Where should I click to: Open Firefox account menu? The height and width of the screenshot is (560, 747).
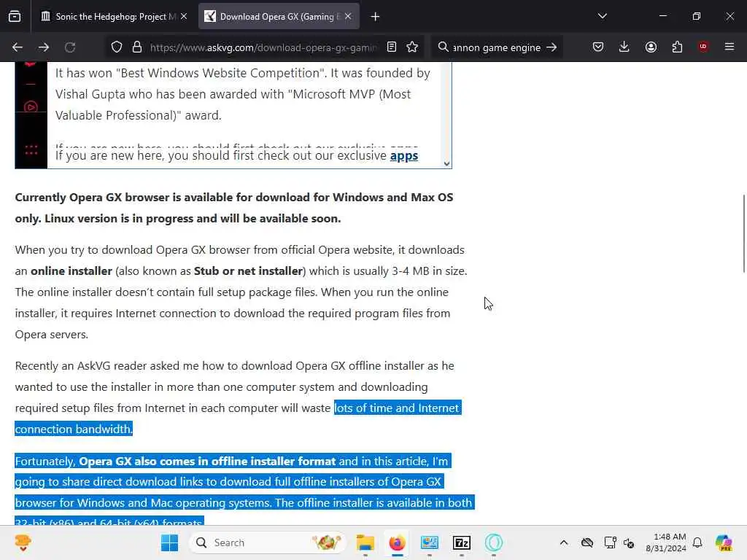tap(651, 47)
